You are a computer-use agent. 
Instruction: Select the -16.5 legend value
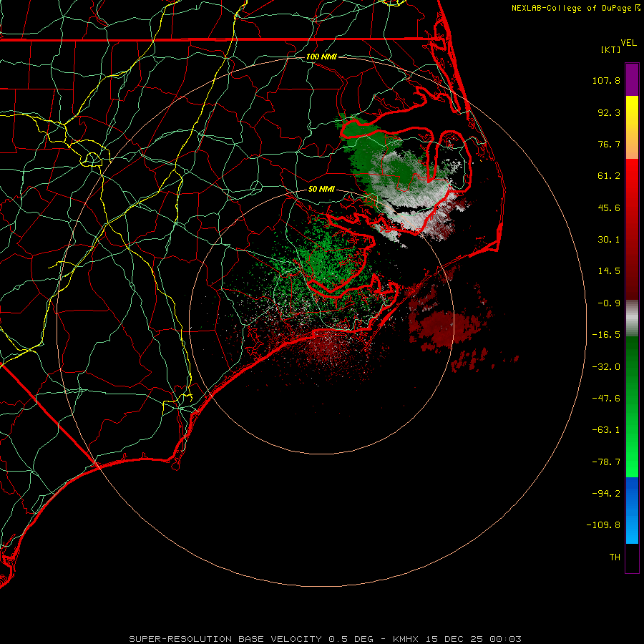[x=606, y=335]
